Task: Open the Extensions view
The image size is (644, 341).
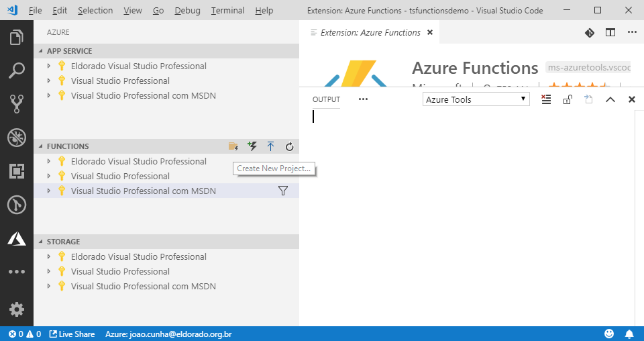Action: click(x=16, y=171)
